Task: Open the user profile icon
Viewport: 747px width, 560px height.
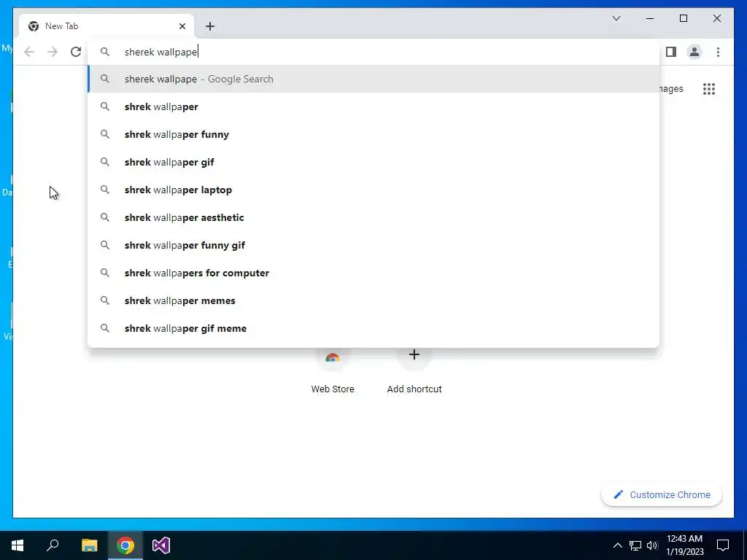Action: coord(694,52)
